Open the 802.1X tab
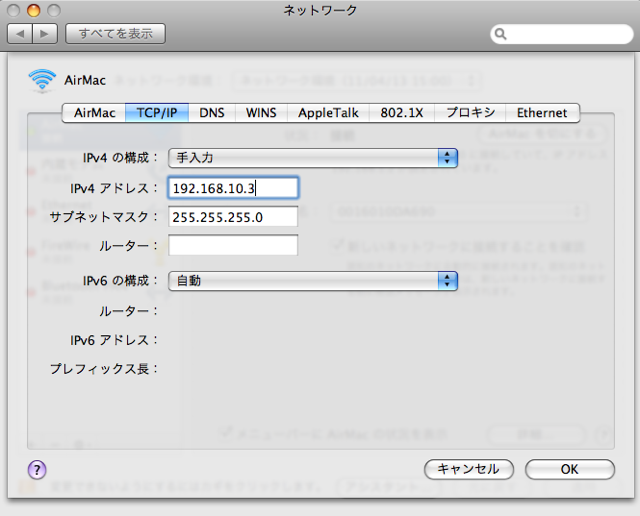The image size is (640, 516). coord(402,113)
